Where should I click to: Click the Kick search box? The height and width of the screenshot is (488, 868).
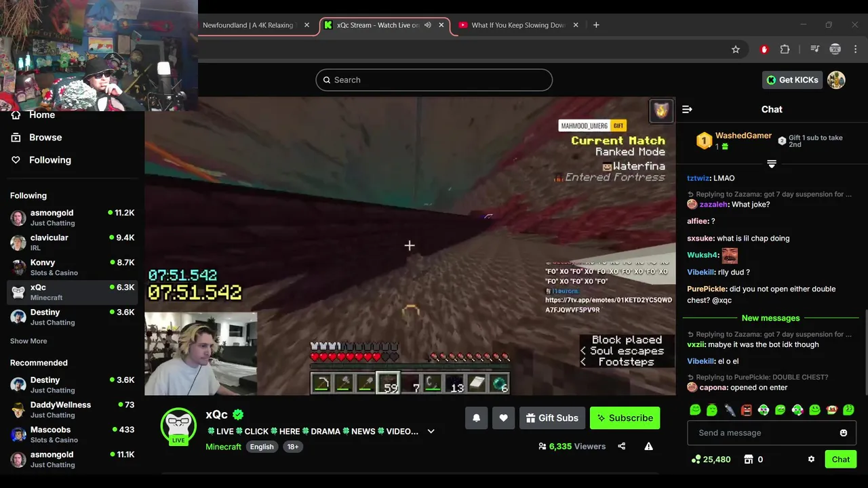434,80
